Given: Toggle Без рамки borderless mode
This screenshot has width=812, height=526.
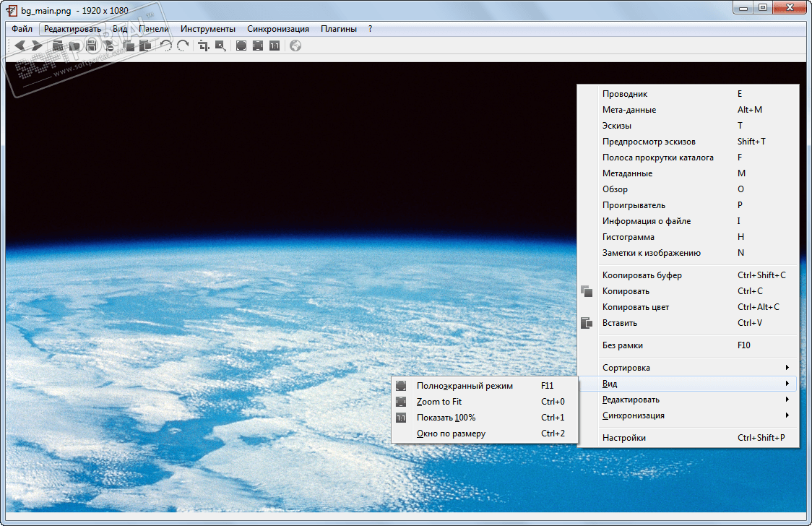Looking at the screenshot, I should coord(623,345).
